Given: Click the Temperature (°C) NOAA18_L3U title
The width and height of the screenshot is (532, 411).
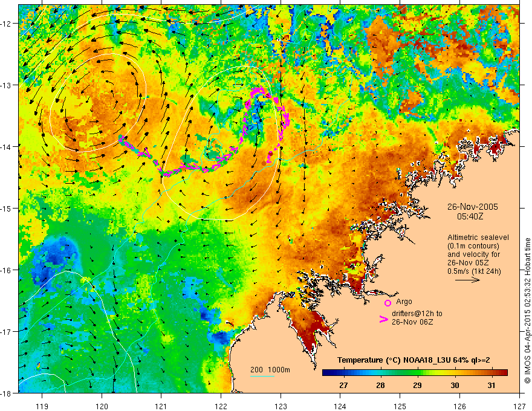Looking at the screenshot, I should pyautogui.click(x=414, y=360).
